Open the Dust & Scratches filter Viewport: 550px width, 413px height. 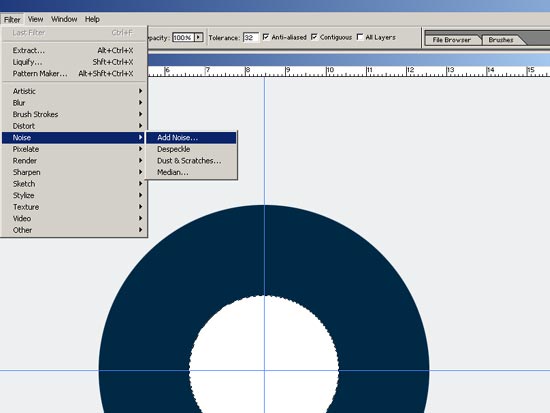[191, 161]
